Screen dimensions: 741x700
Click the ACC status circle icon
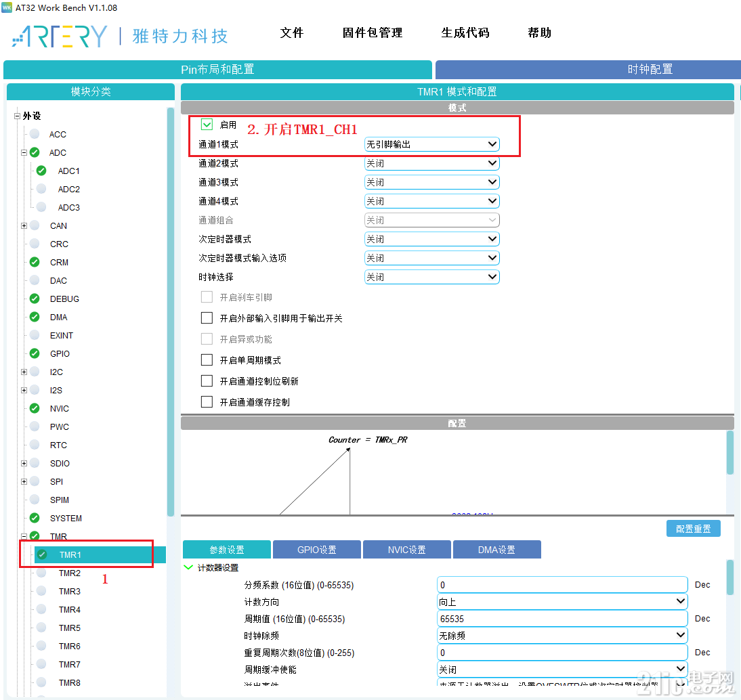click(35, 133)
